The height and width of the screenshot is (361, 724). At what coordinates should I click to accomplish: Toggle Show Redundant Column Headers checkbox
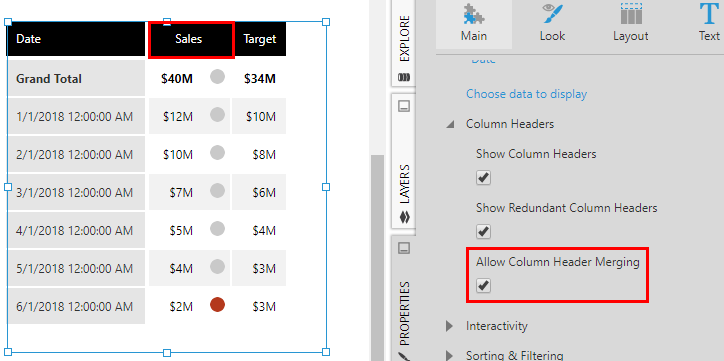[x=483, y=231]
